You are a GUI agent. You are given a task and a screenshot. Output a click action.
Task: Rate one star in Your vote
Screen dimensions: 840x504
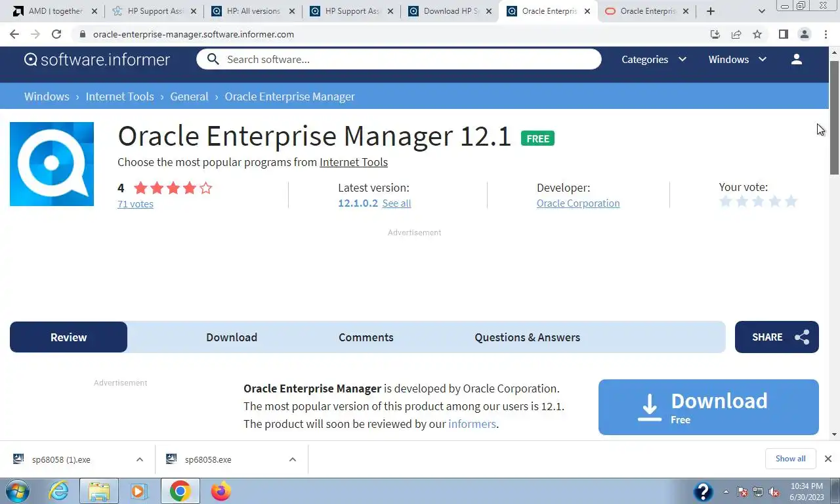pyautogui.click(x=725, y=201)
